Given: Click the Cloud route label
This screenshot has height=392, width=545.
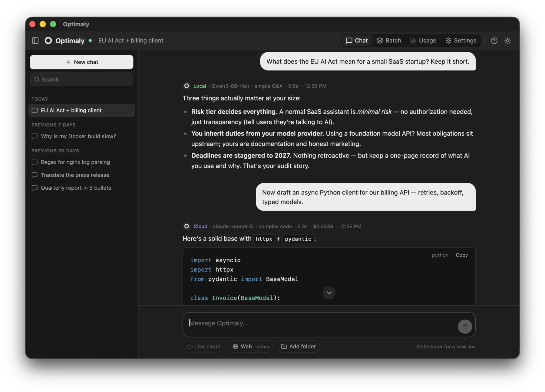Looking at the screenshot, I should click(200, 226).
